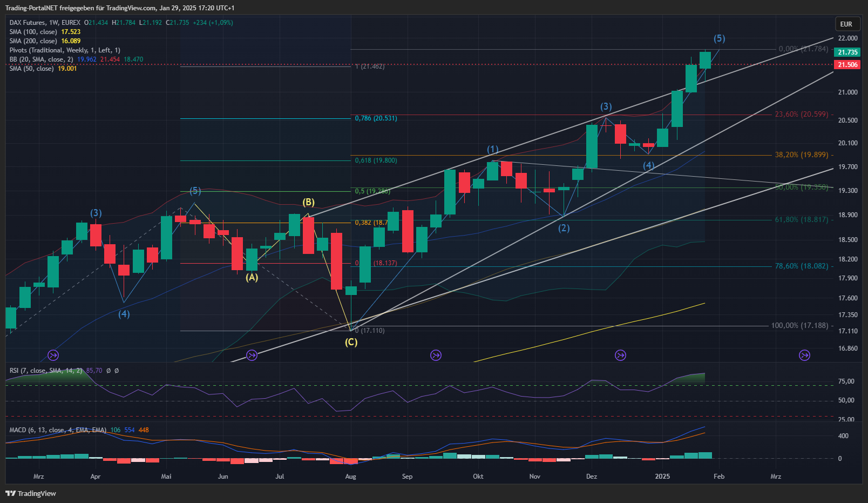Click the 2025 label on time axis
Viewport: 868px width, 503px height.
[x=662, y=477]
